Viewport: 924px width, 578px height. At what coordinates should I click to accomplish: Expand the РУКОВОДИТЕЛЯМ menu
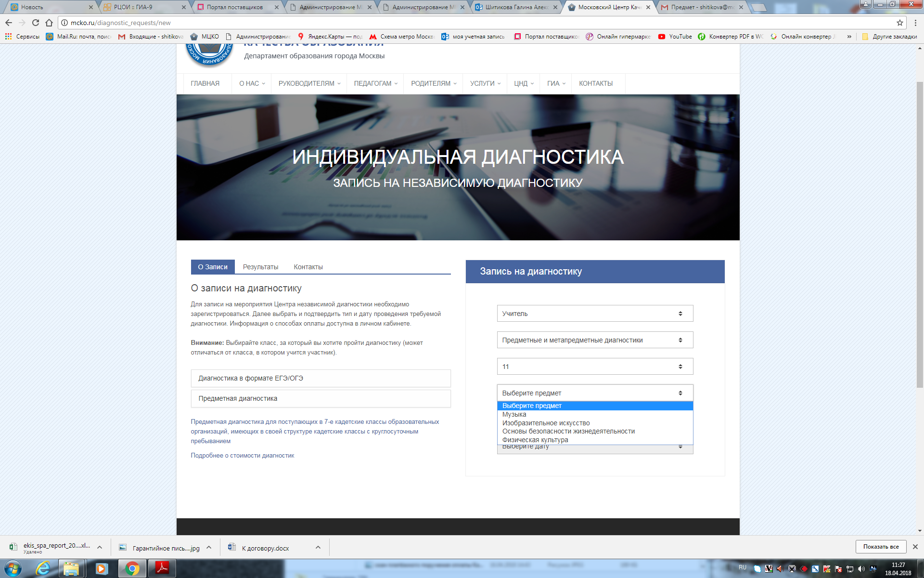309,84
